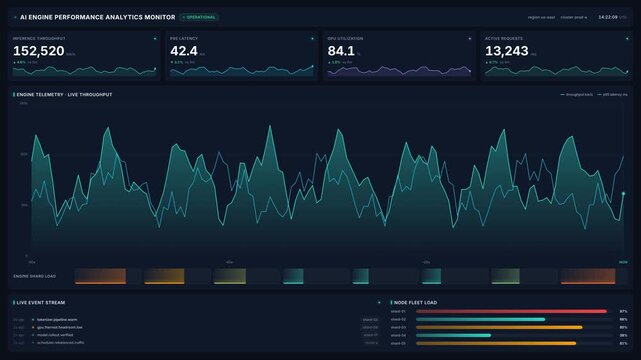This screenshot has height=360, width=641.
Task: Click the 14:22:09 UTC clock
Action: tap(612, 18)
